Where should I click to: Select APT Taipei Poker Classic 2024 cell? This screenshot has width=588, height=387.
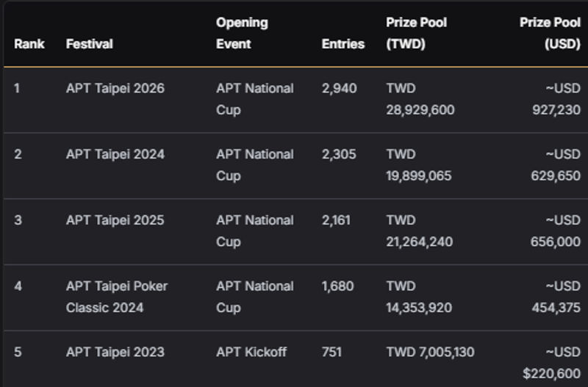(x=117, y=297)
